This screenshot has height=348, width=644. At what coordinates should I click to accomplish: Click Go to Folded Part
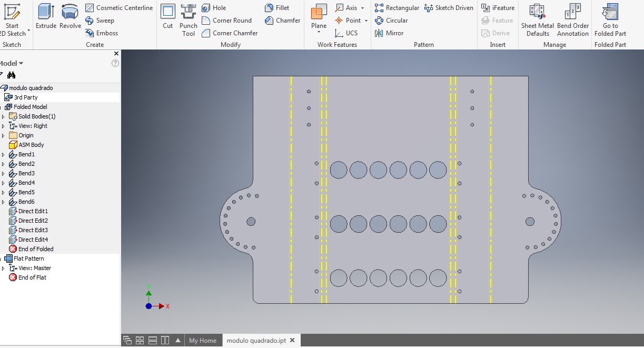point(609,20)
